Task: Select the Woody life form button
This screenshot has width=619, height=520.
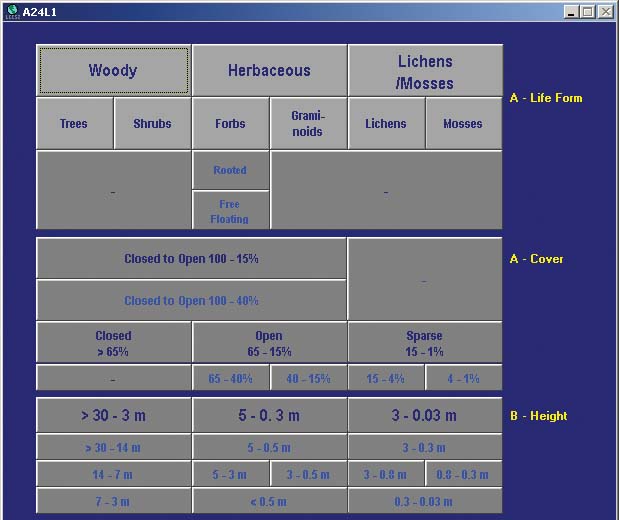Action: pyautogui.click(x=113, y=70)
